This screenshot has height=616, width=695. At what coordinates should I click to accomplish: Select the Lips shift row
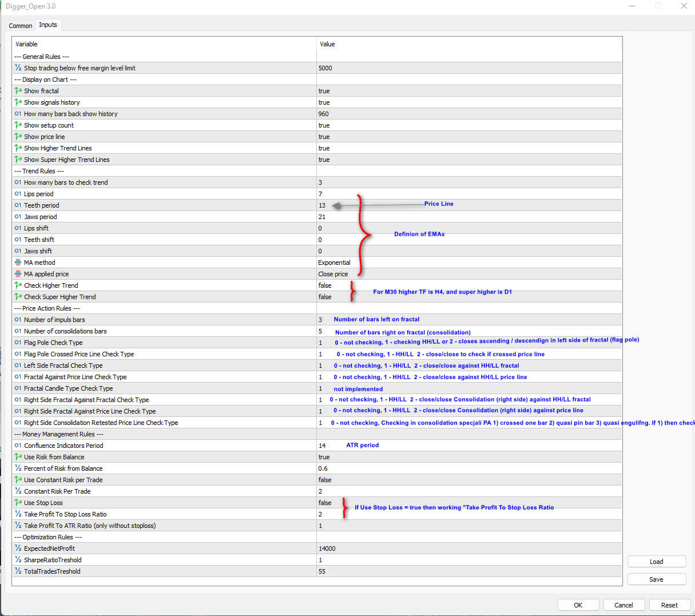(x=317, y=228)
